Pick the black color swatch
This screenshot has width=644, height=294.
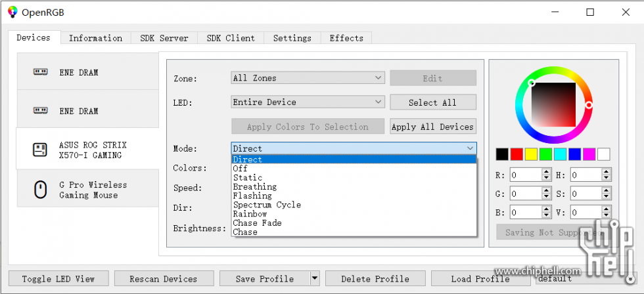[x=502, y=154]
